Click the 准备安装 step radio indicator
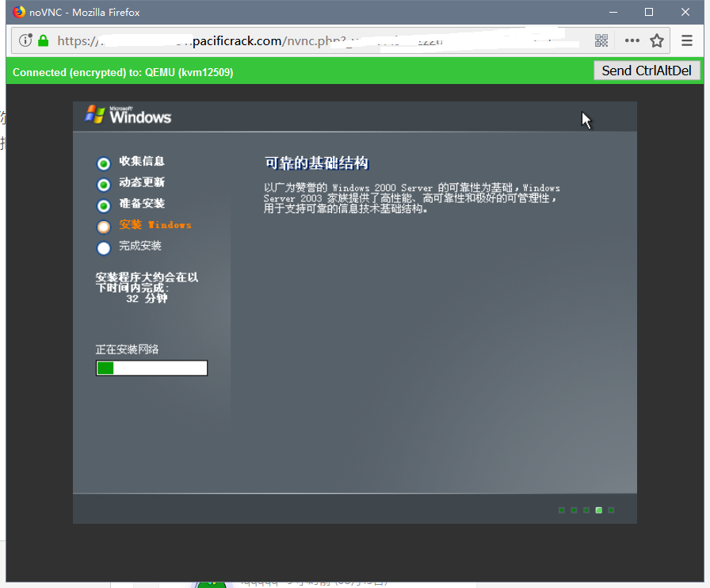Viewport: 710px width, 588px height. [x=104, y=206]
